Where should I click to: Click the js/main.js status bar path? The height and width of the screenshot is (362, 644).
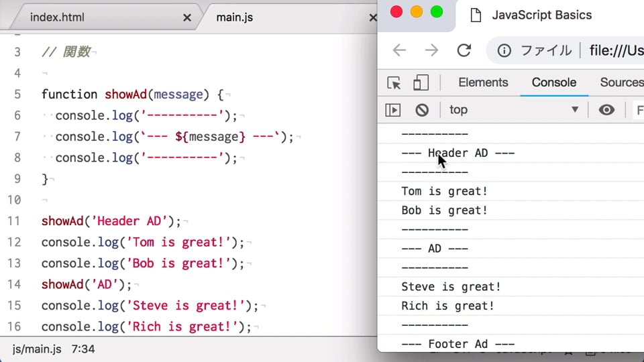37,349
